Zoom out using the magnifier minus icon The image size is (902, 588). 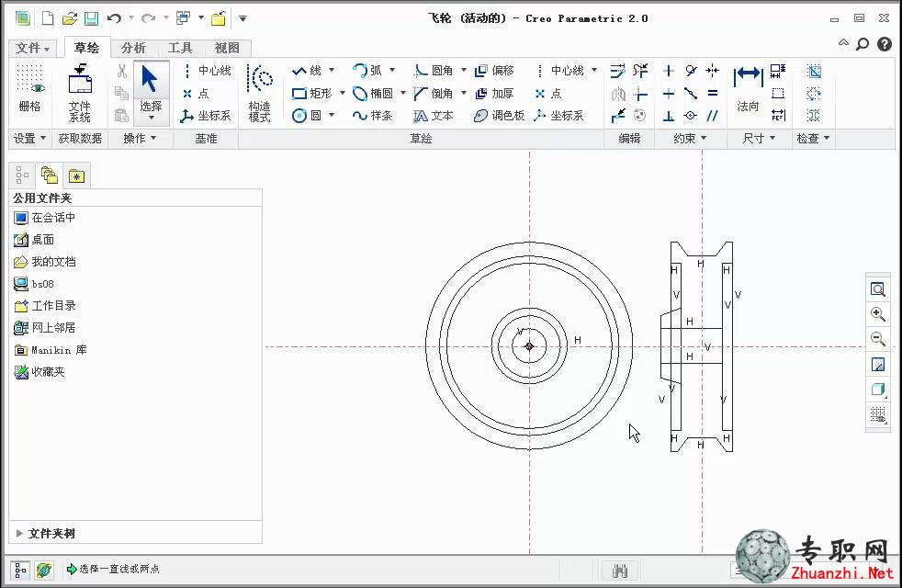pyautogui.click(x=878, y=339)
